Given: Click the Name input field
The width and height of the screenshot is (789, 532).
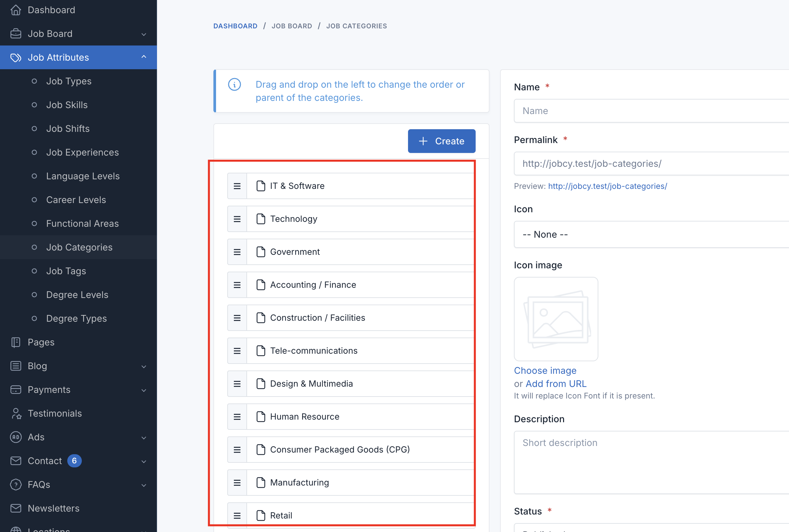Looking at the screenshot, I should click(651, 111).
